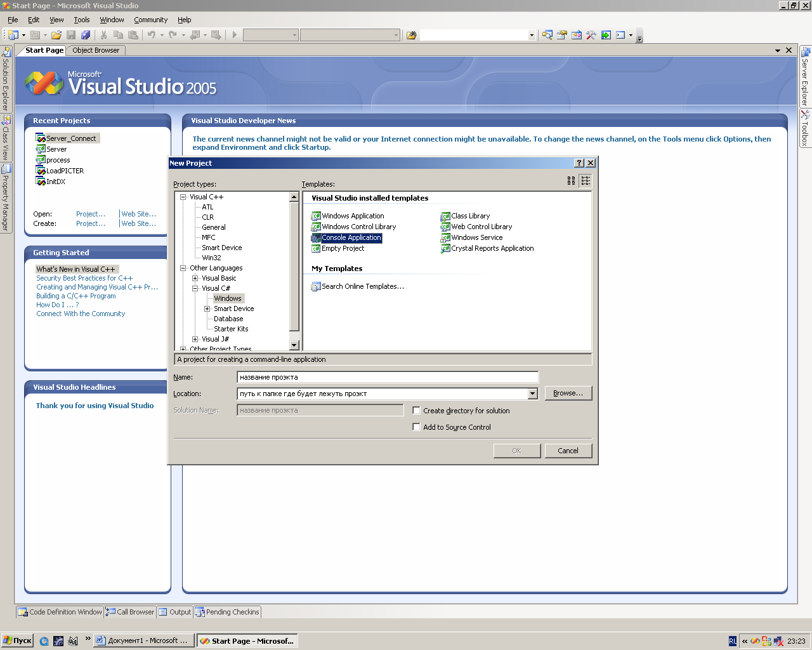Open Properties Window from toolbar icon
Screen dimensions: 812x650
562,35
